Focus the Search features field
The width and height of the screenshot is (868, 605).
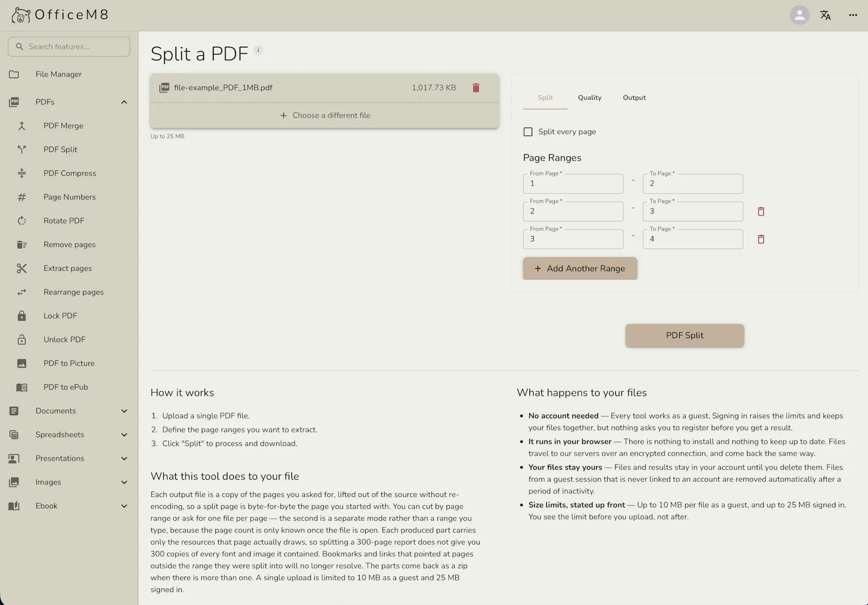pos(69,47)
